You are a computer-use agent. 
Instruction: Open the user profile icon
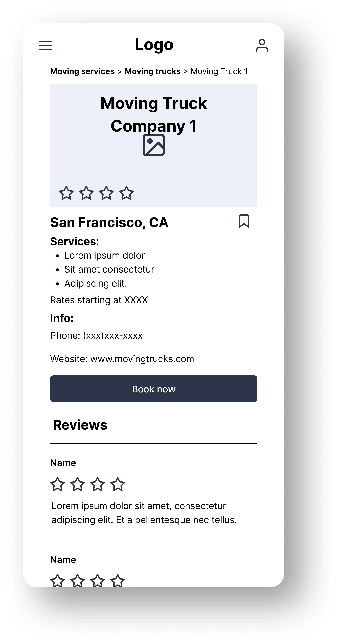(x=262, y=45)
